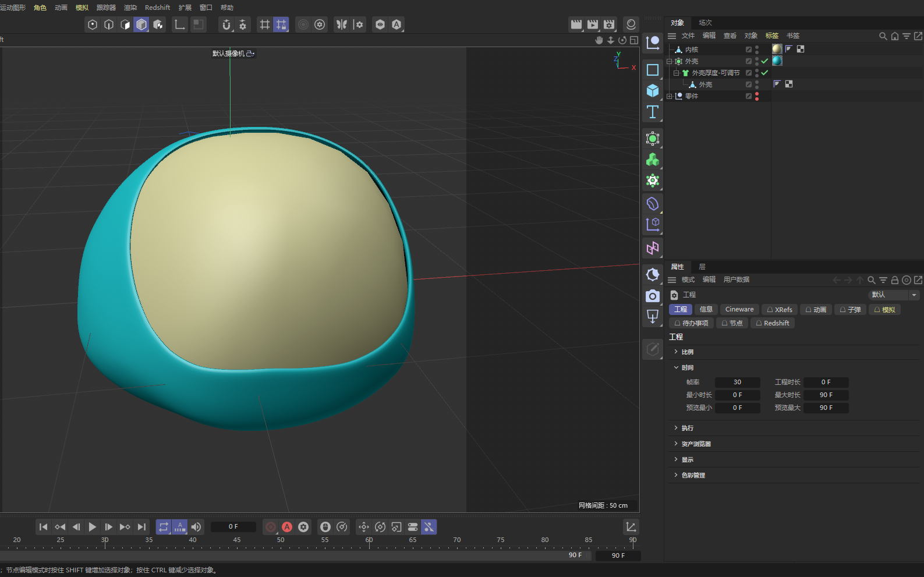The height and width of the screenshot is (577, 924).
Task: Click the Field object icon
Action: [x=653, y=248]
